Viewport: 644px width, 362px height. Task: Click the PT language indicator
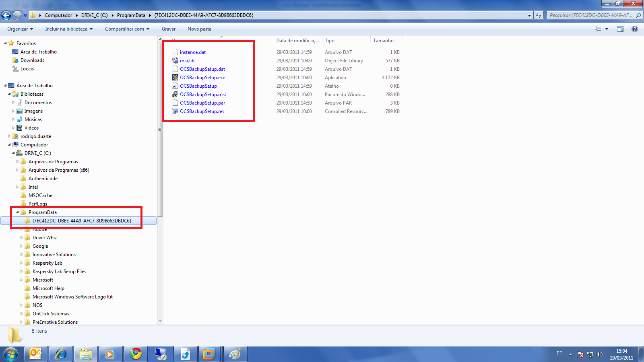pyautogui.click(x=559, y=353)
